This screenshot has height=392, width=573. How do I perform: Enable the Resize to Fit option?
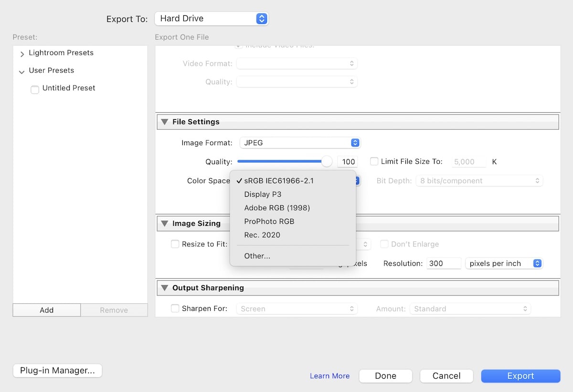pyautogui.click(x=175, y=244)
